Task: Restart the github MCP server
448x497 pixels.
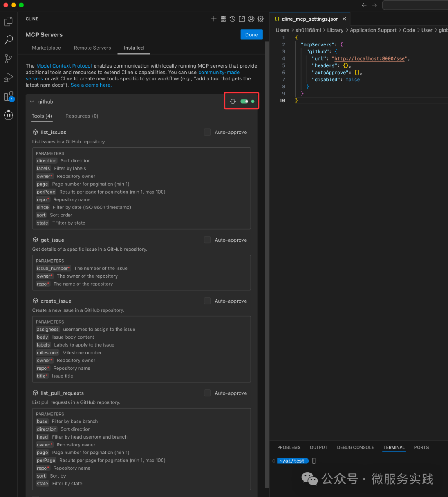Action: click(x=233, y=102)
